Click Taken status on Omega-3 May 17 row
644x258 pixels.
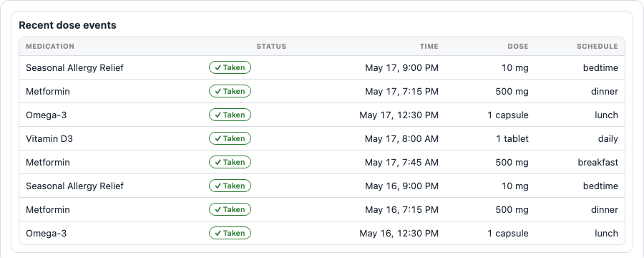point(230,115)
